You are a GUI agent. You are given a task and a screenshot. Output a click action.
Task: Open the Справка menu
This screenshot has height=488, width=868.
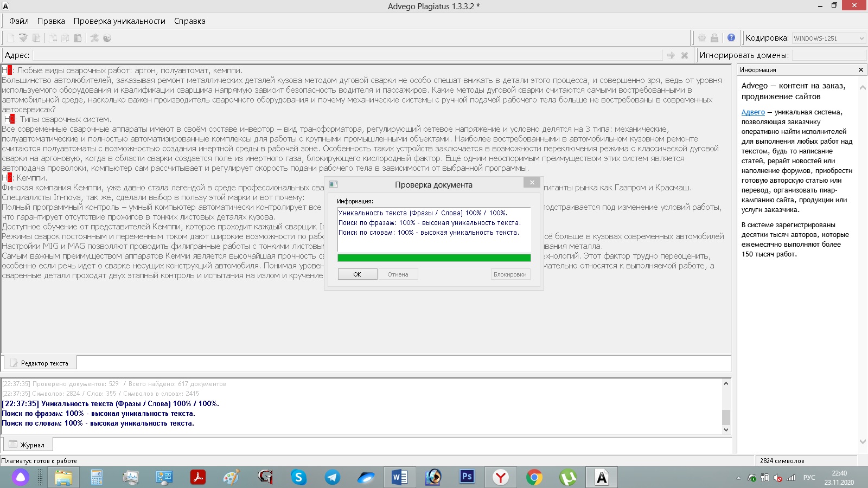[x=190, y=21]
